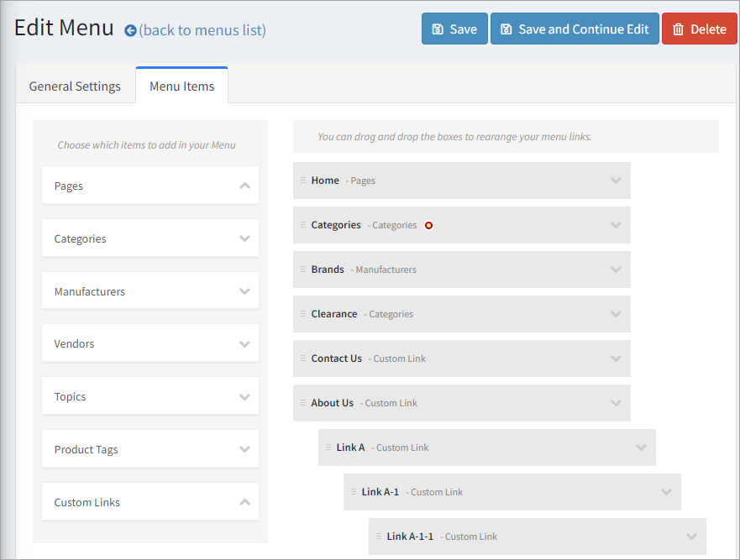Viewport: 740px width, 560px height.
Task: Switch to the General Settings tab
Action: point(75,86)
